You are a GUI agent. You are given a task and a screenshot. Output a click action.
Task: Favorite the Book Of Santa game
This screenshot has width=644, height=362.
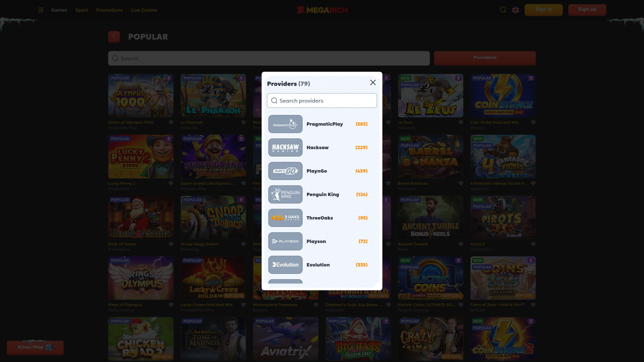click(171, 244)
